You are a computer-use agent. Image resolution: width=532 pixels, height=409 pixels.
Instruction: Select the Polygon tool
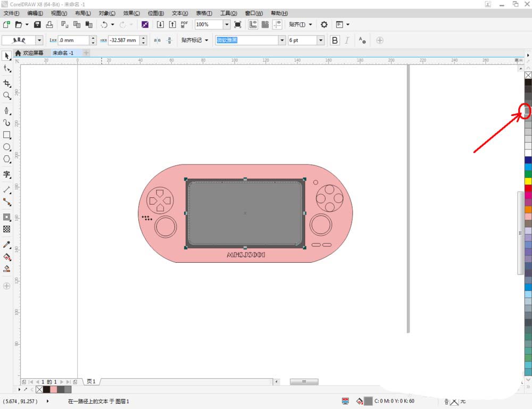pyautogui.click(x=7, y=159)
